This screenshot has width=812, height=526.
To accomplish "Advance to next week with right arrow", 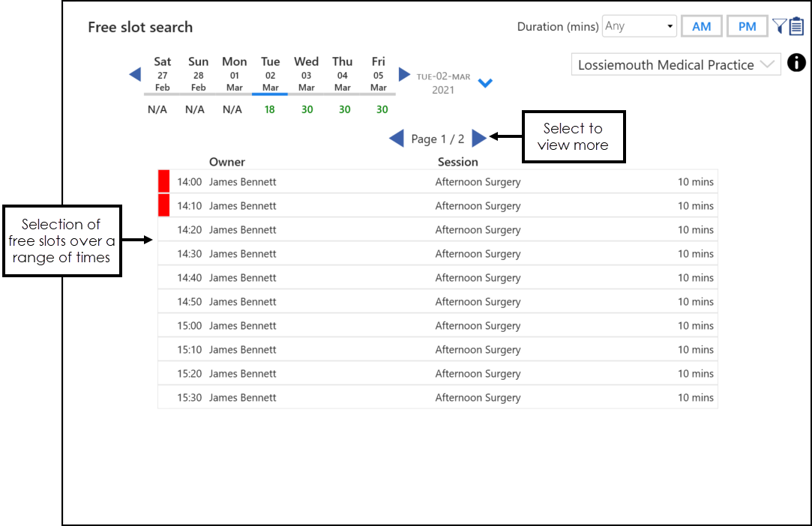I will (x=404, y=74).
